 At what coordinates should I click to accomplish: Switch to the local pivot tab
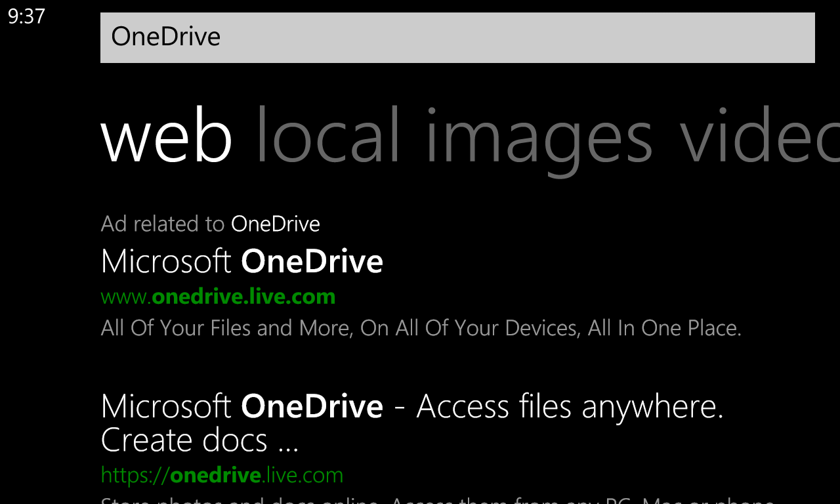(327, 135)
